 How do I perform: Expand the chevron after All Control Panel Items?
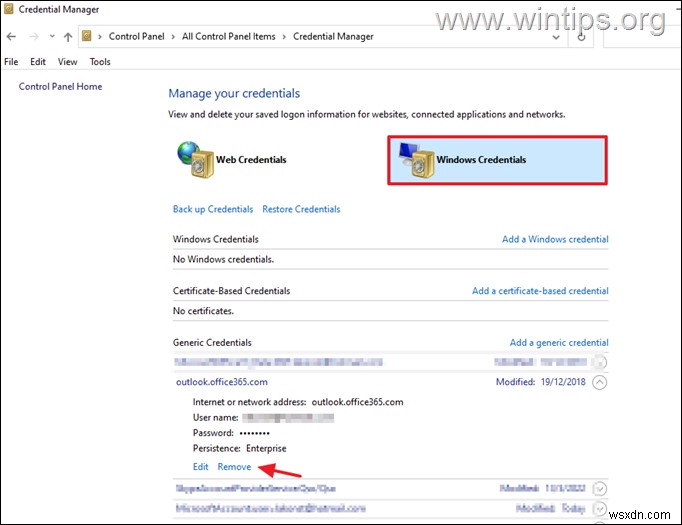point(284,37)
